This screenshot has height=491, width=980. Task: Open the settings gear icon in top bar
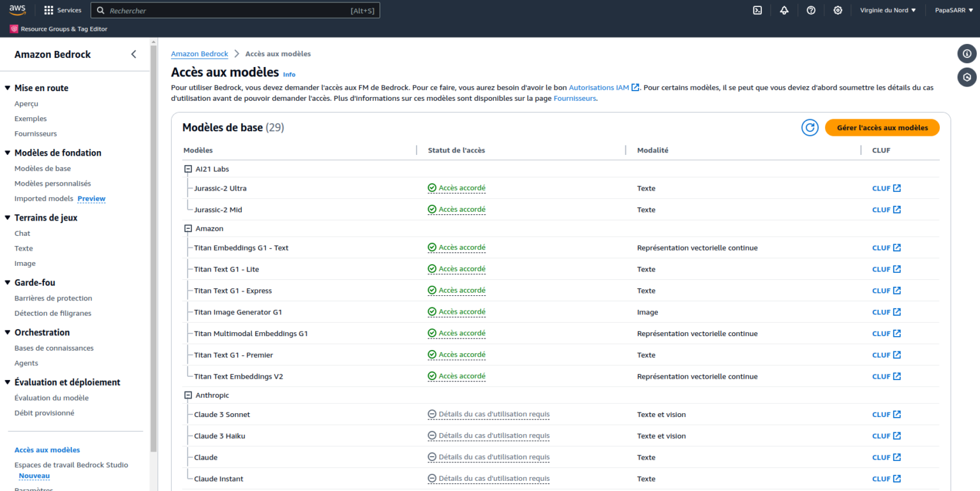click(838, 10)
